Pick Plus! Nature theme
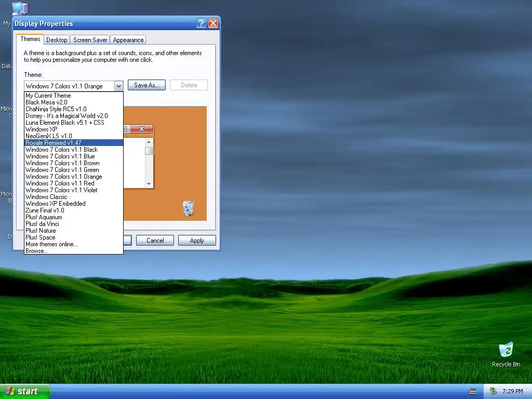 pos(74,231)
